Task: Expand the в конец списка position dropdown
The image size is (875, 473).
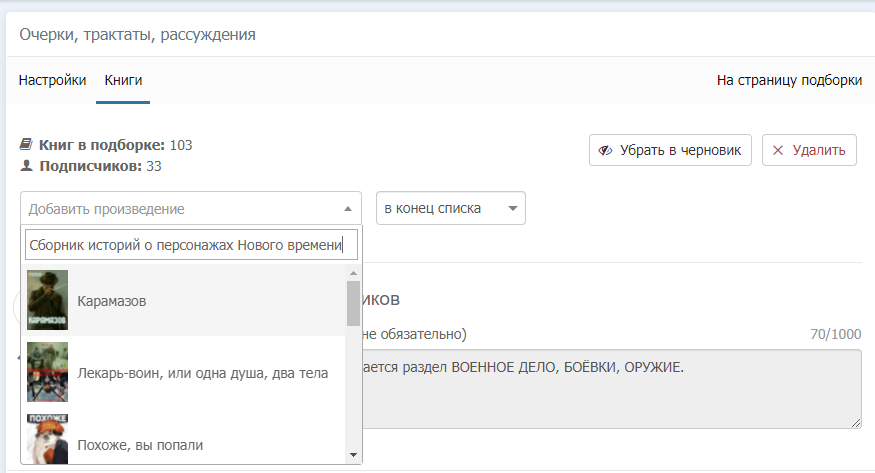Action: click(x=450, y=208)
